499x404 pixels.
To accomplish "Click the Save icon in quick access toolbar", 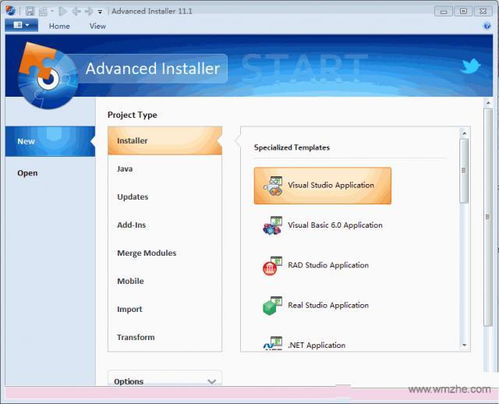I will tap(30, 11).
